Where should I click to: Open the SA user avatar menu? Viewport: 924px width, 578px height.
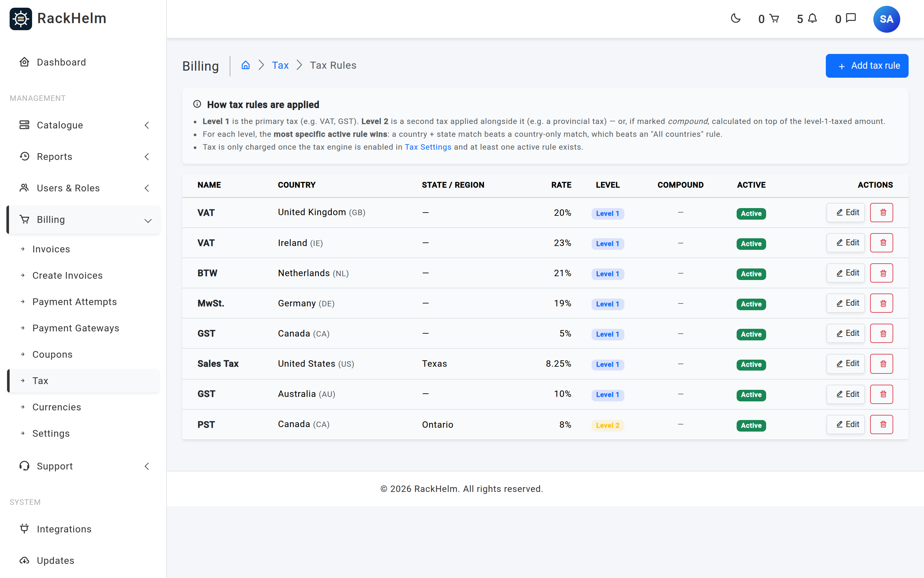pos(886,19)
